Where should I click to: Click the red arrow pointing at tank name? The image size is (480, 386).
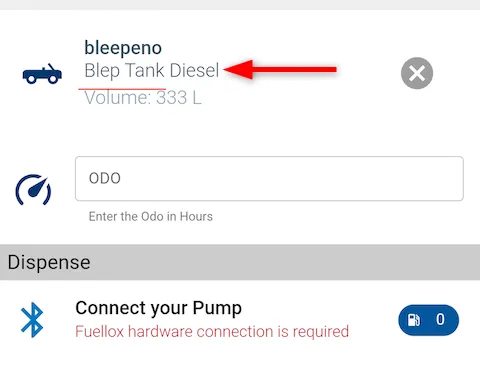click(x=280, y=69)
